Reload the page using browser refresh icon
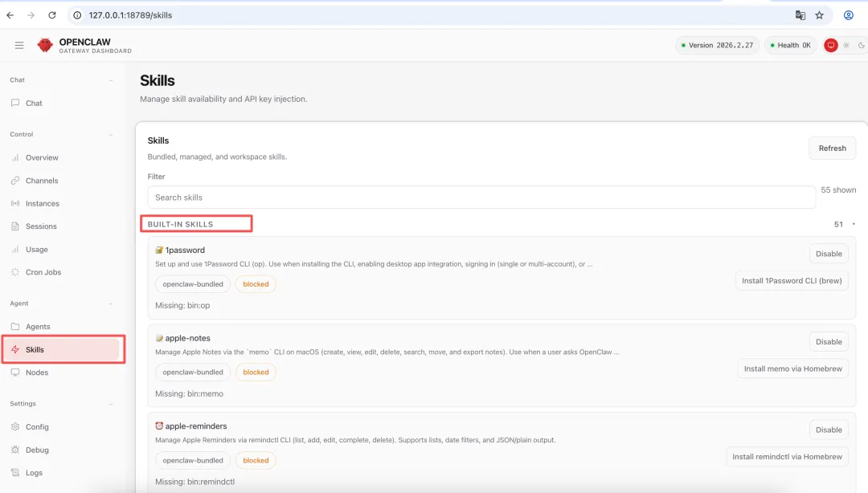 [x=52, y=15]
